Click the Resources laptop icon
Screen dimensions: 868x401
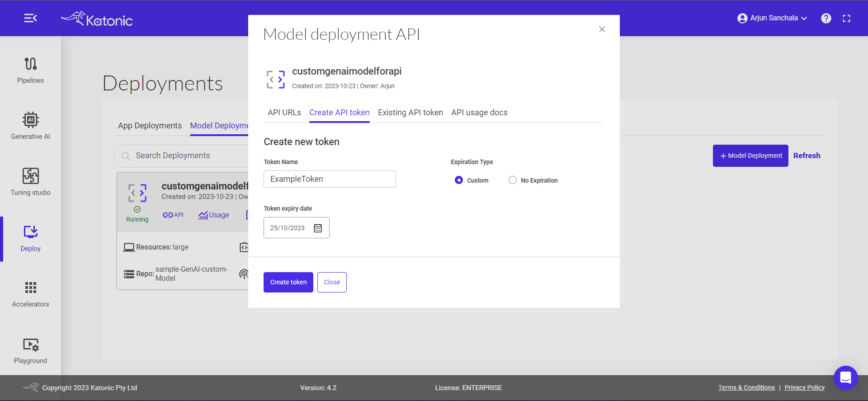click(129, 247)
